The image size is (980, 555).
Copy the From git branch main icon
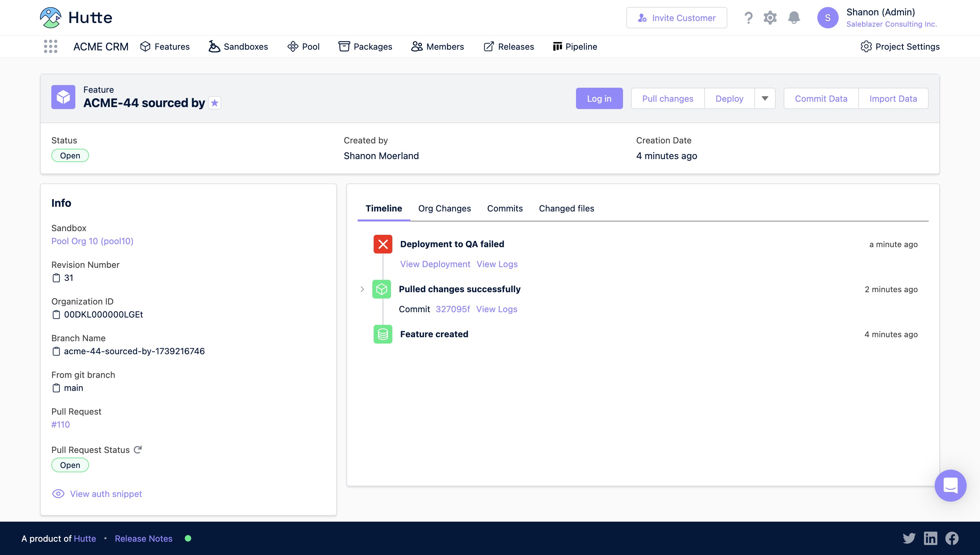(56, 388)
